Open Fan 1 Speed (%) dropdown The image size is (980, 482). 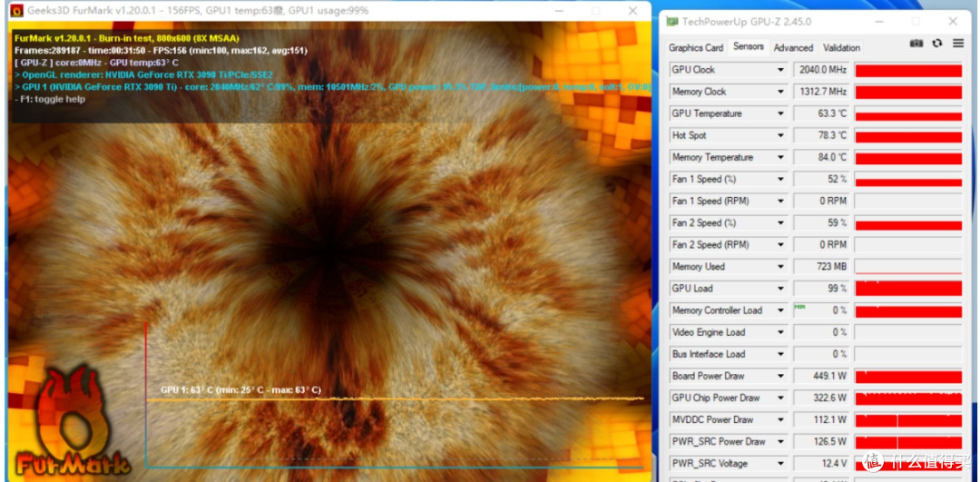point(780,180)
